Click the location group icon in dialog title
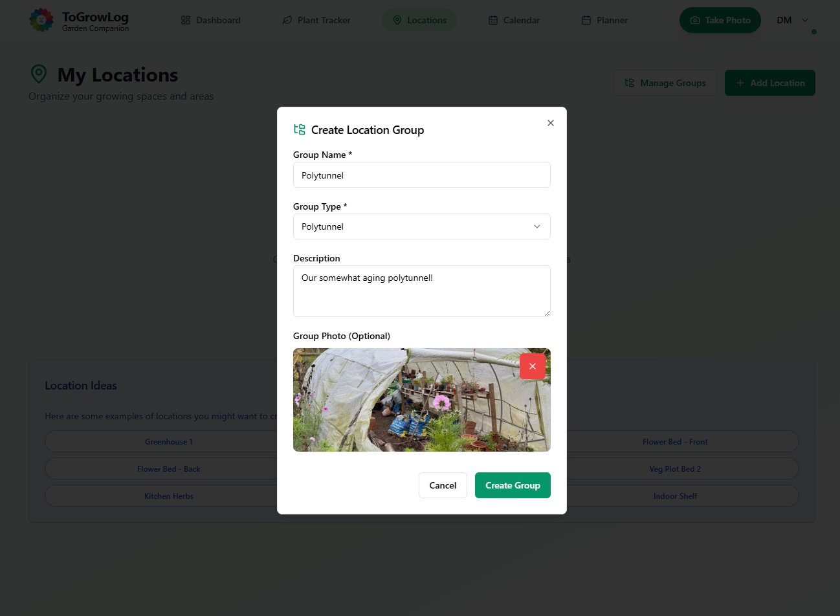840x616 pixels. click(x=300, y=129)
